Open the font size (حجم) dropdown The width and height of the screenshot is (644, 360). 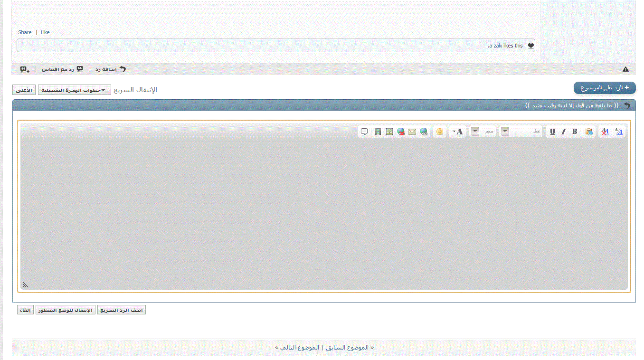(475, 132)
